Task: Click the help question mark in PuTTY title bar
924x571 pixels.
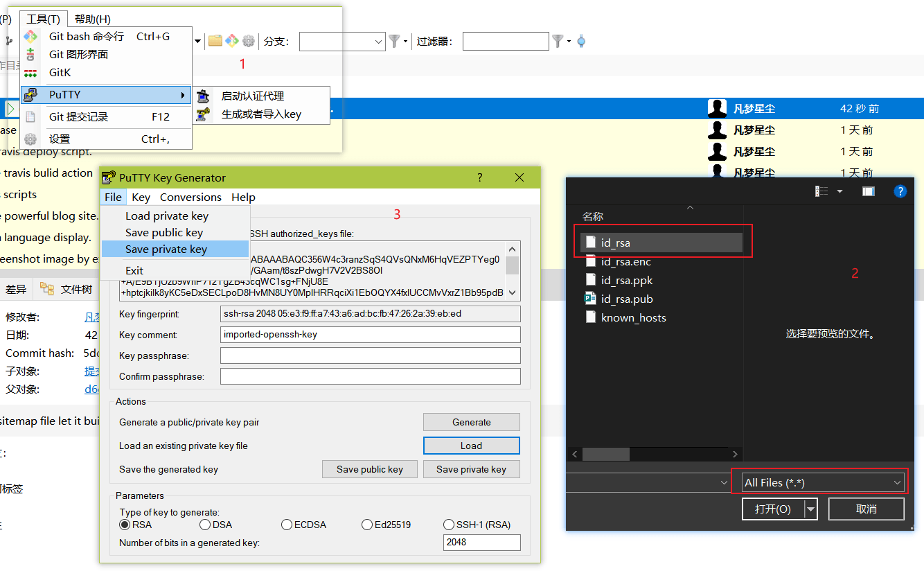Action: point(480,178)
